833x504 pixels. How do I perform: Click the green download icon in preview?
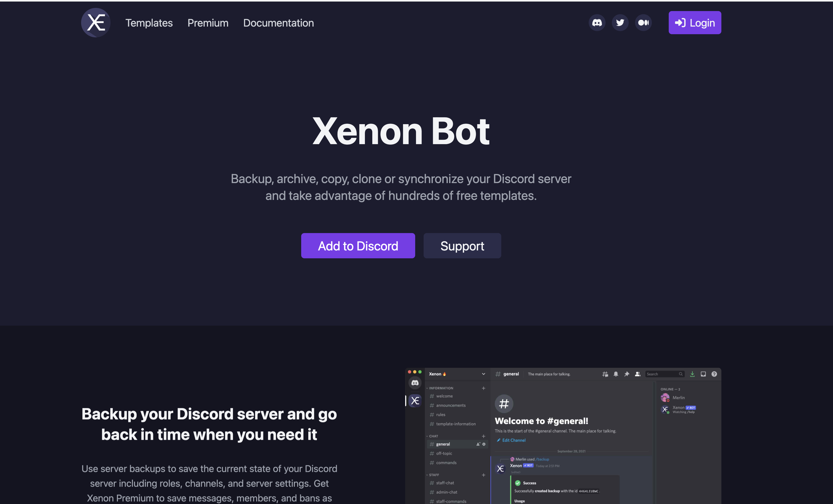tap(692, 374)
